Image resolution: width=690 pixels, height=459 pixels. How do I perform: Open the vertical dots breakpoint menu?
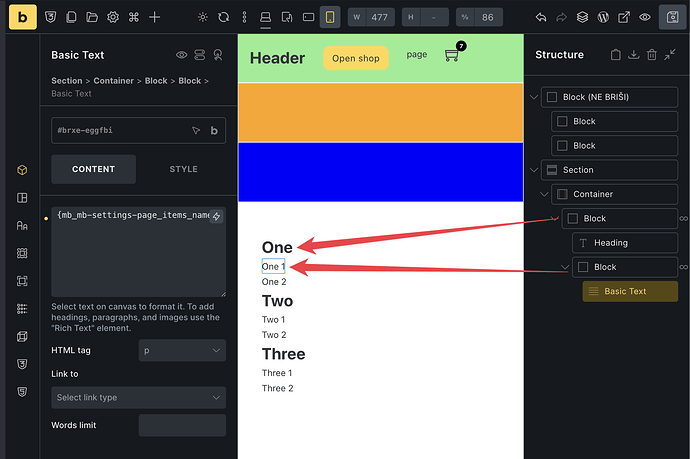pos(245,17)
